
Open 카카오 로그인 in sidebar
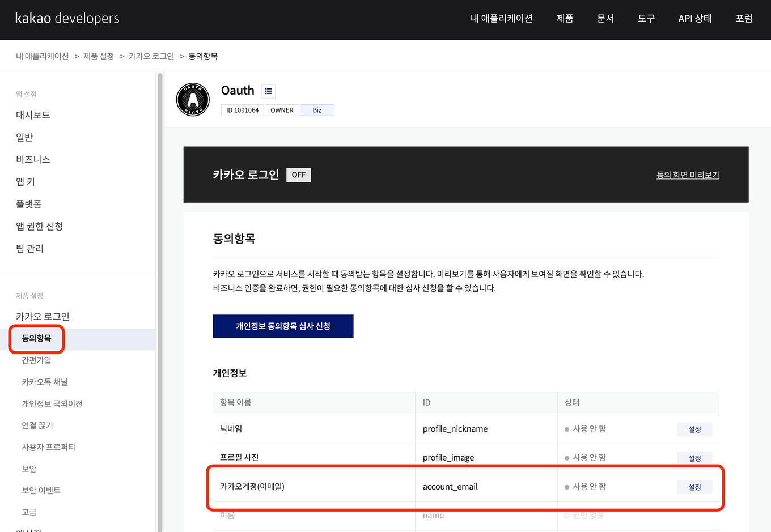[43, 316]
